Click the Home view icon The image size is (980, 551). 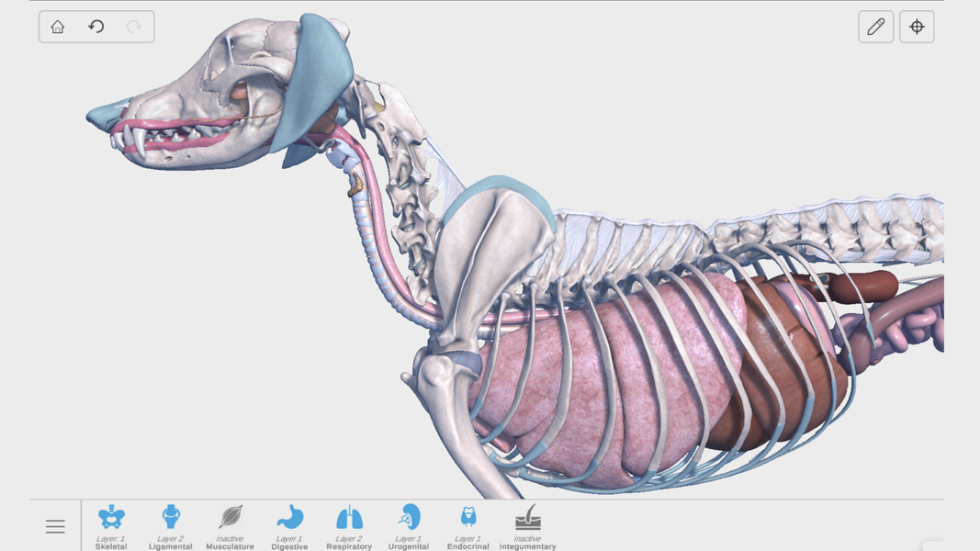click(x=58, y=27)
